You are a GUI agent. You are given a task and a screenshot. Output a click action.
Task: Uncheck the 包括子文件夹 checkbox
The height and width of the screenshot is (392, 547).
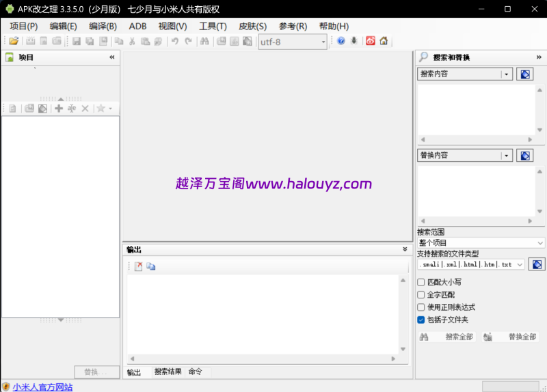pyautogui.click(x=421, y=320)
